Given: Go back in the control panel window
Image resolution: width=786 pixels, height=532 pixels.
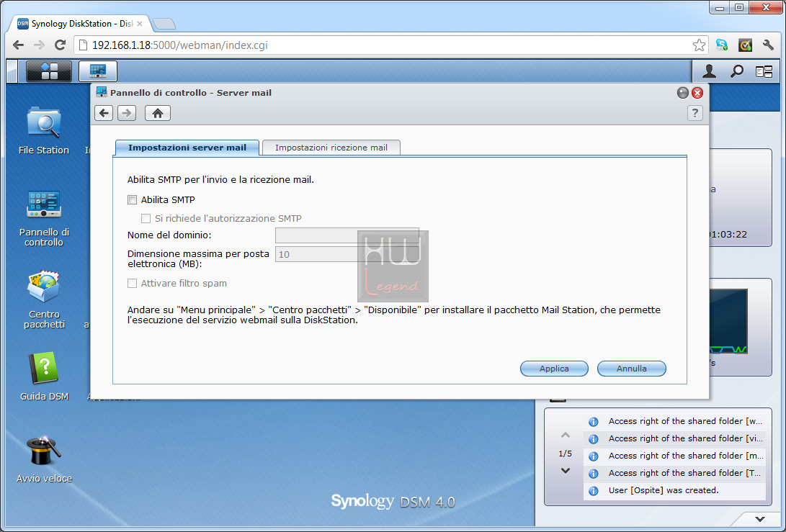Looking at the screenshot, I should tap(104, 113).
